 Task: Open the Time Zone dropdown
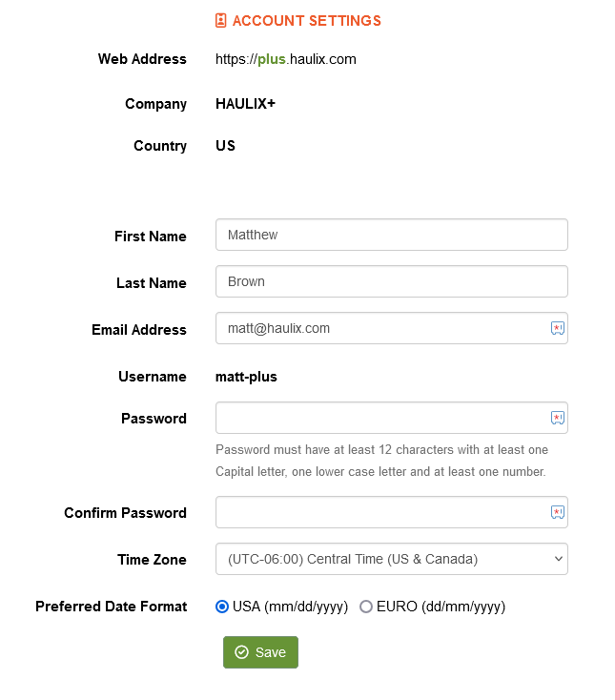click(391, 559)
